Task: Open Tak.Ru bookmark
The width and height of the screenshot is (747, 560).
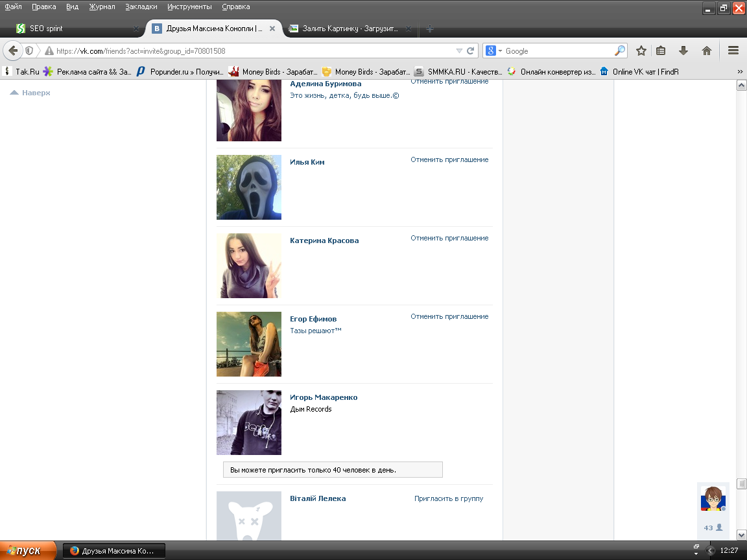Action: (x=21, y=72)
